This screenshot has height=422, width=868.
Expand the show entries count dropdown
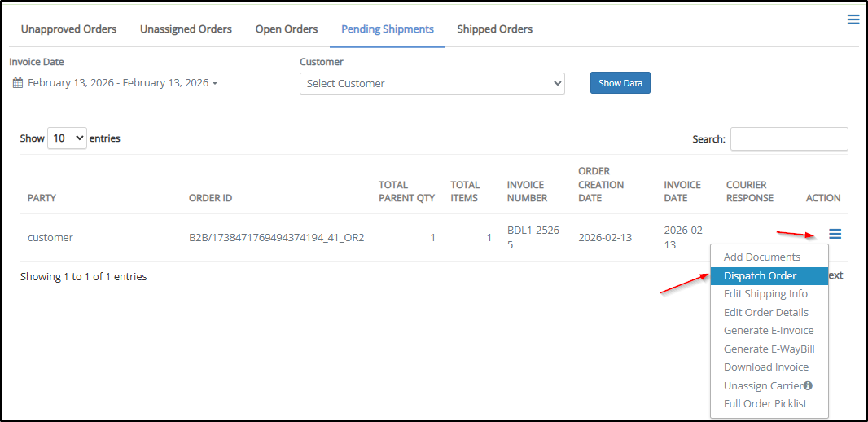point(68,138)
